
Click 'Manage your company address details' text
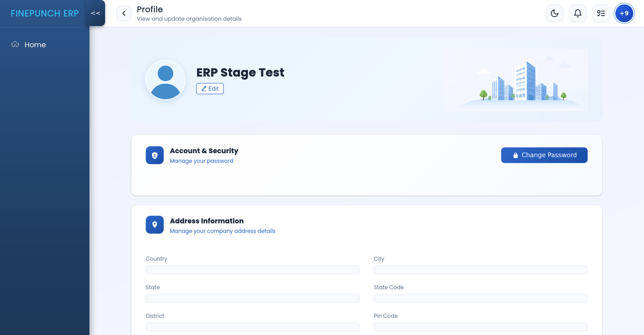click(223, 231)
